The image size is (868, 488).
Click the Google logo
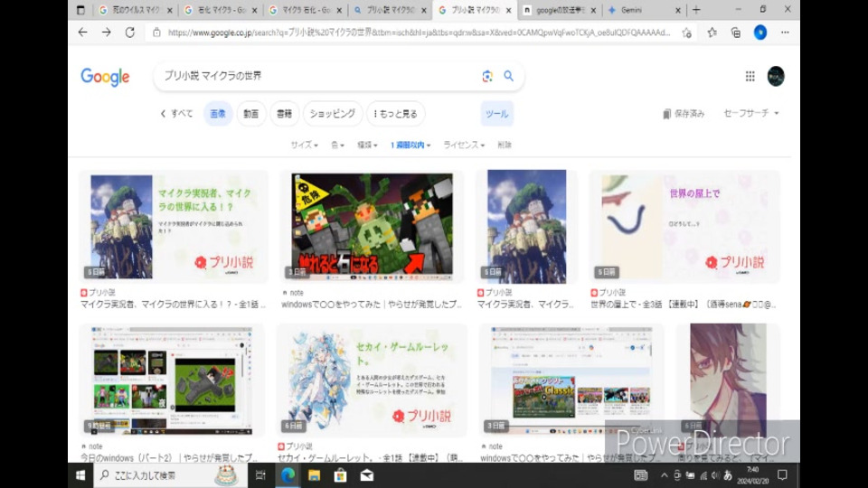tap(105, 77)
